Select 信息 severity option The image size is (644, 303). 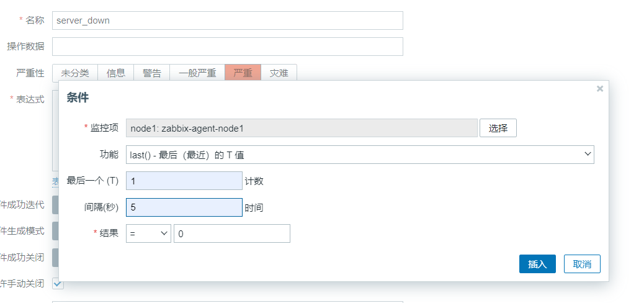coord(115,73)
